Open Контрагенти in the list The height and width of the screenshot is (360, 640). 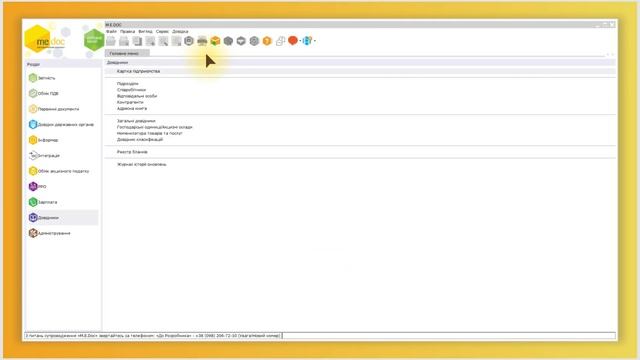click(130, 102)
